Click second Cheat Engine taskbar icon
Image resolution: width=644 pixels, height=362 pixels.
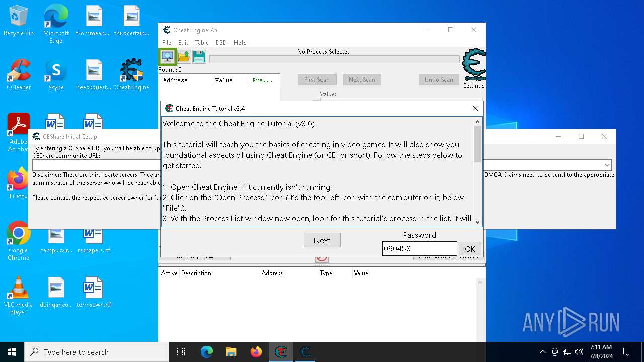coord(305,352)
